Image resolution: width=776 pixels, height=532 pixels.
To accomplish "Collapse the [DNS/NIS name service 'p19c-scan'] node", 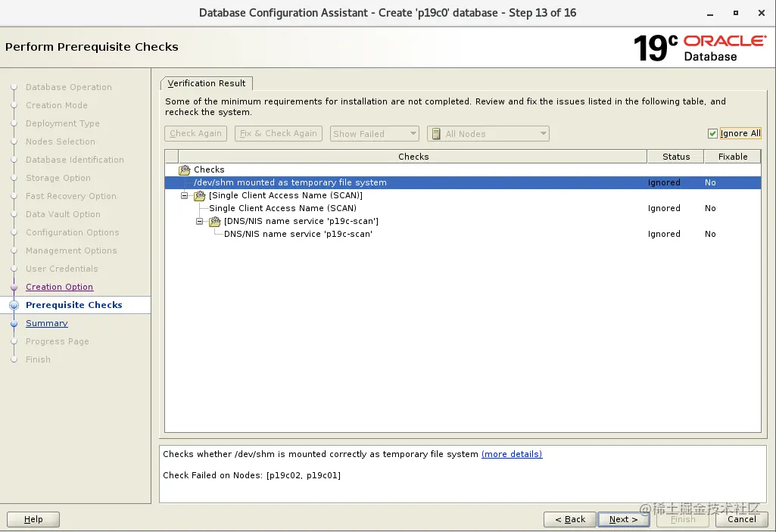I will (x=199, y=221).
